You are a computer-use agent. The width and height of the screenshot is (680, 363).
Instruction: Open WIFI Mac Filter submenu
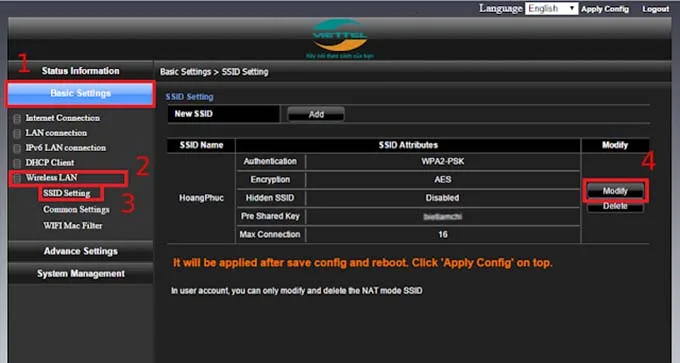(73, 226)
